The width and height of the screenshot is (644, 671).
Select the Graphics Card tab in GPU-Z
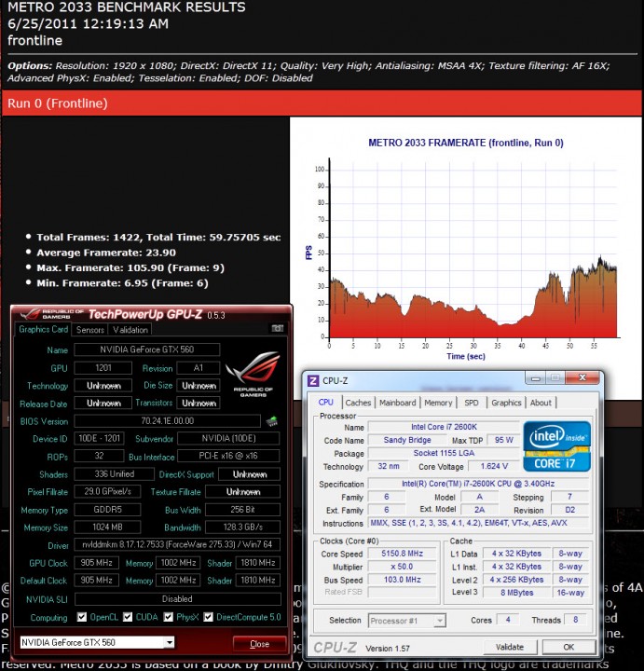tap(43, 329)
